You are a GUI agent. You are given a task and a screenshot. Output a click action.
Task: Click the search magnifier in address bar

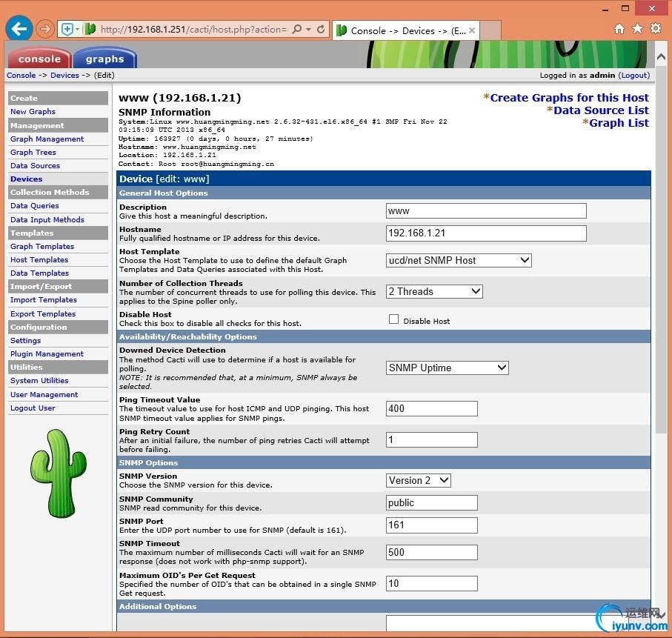click(x=296, y=29)
